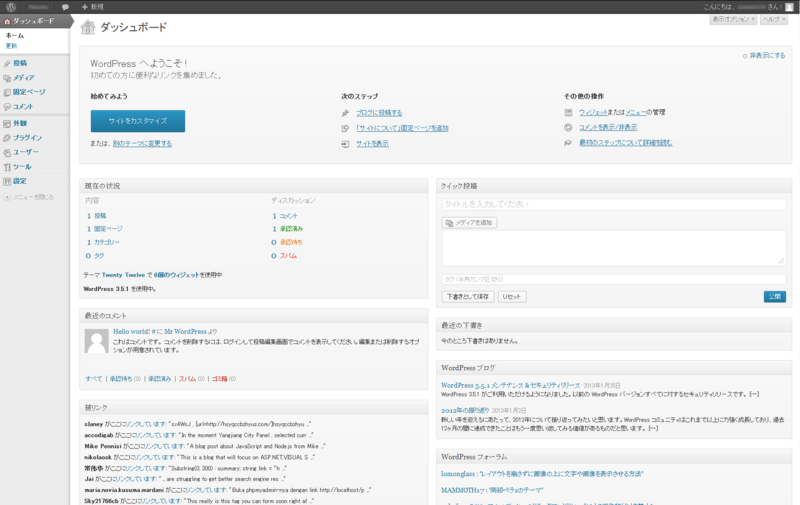800x505 pixels.
Task: Open the comments bubble in admin bar
Action: 65,7
